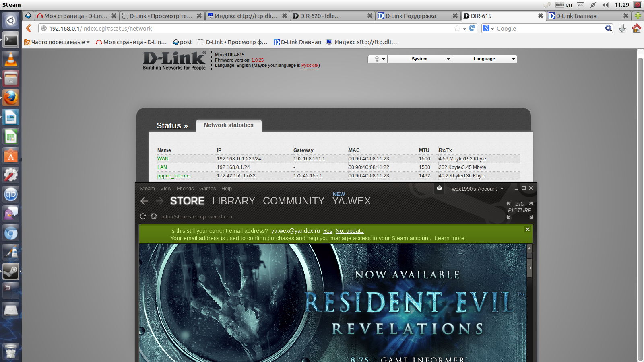This screenshot has height=362, width=644.
Task: Open the Games menu in Steam
Action: (x=207, y=188)
